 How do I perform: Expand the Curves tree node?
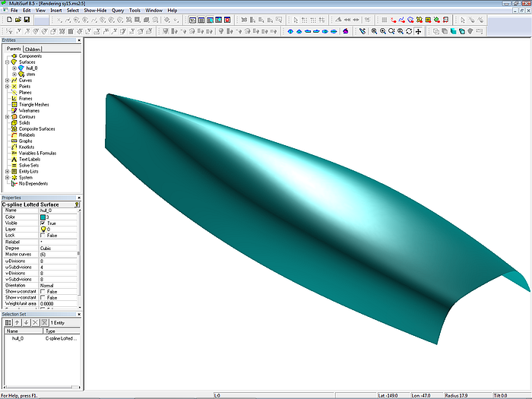(x=7, y=81)
